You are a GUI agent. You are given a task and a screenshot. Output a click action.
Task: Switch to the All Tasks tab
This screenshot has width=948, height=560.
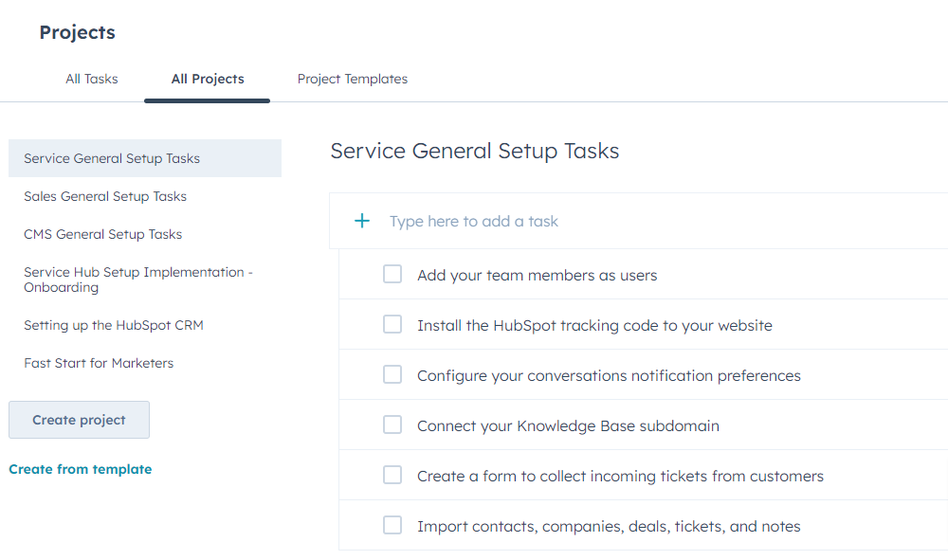tap(91, 79)
